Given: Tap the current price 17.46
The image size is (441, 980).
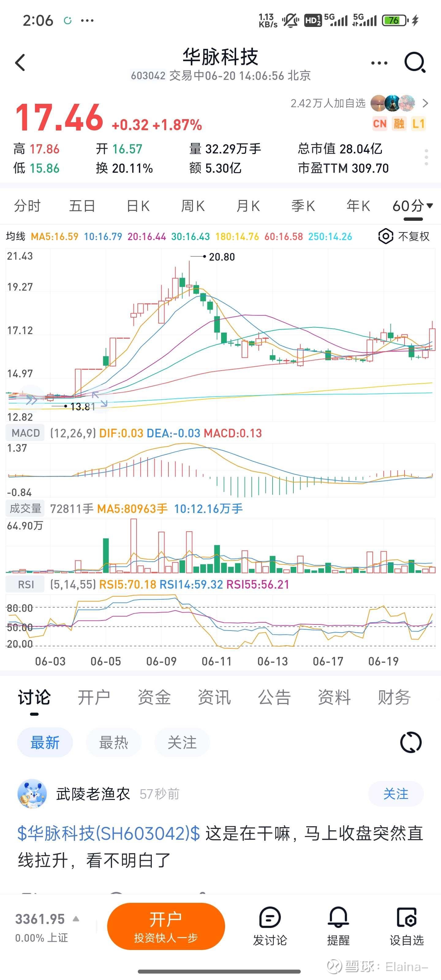Looking at the screenshot, I should (59, 117).
